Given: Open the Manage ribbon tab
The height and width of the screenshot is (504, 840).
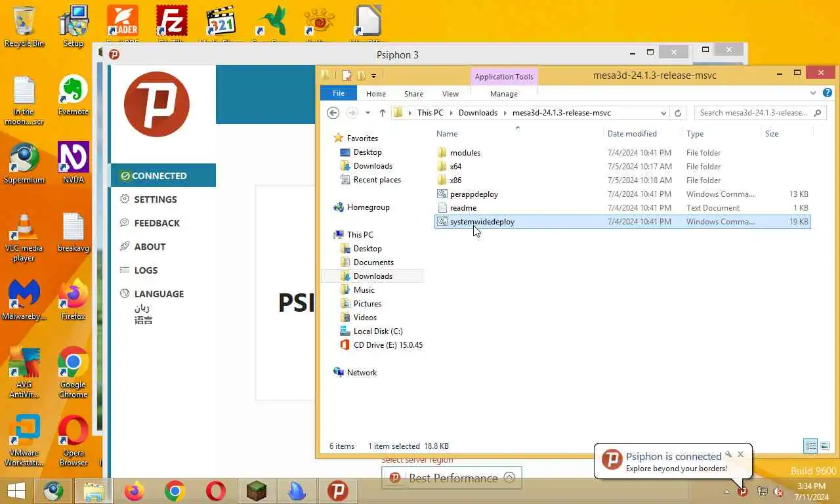Looking at the screenshot, I should (x=504, y=94).
